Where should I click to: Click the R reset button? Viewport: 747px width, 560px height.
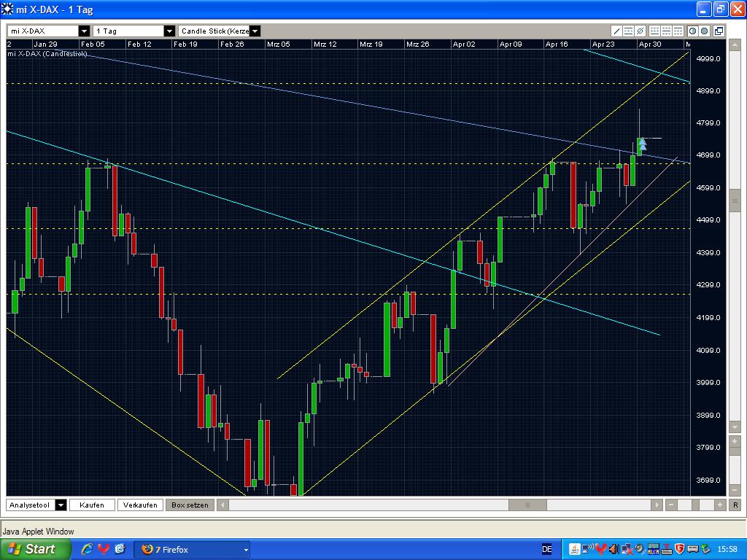click(x=735, y=505)
